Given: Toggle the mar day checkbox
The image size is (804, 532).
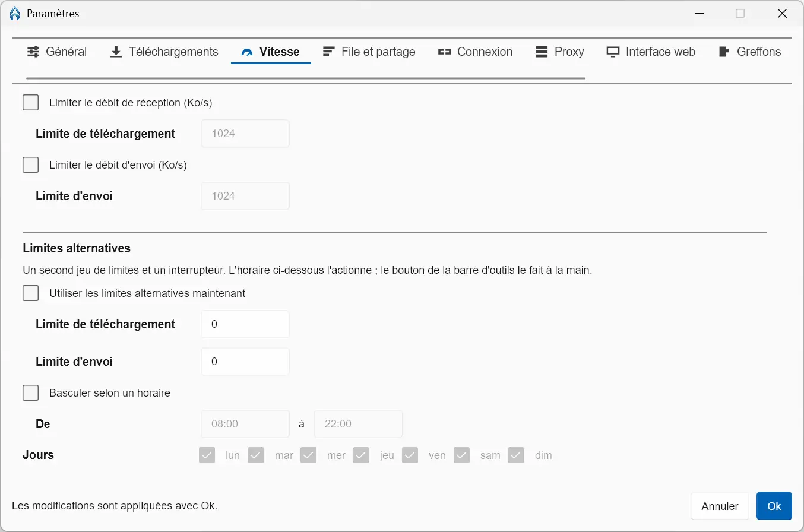Looking at the screenshot, I should point(256,455).
